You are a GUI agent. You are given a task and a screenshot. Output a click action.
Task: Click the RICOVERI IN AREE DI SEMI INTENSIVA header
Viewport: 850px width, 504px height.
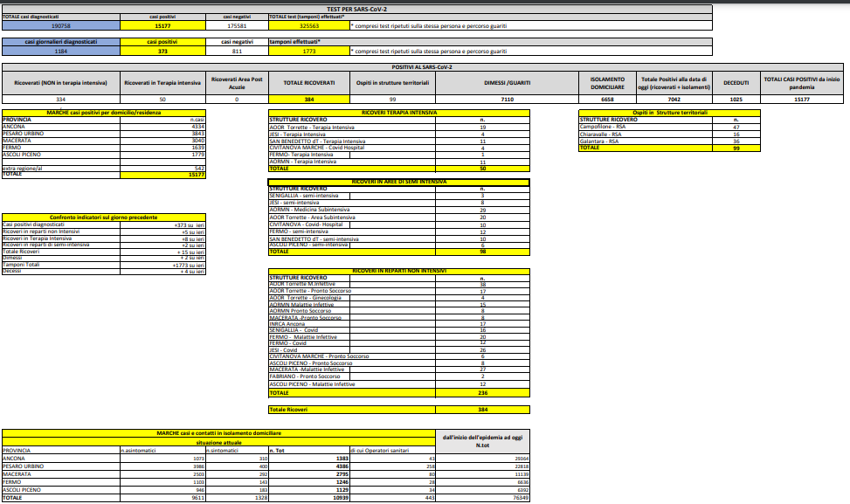398,181
